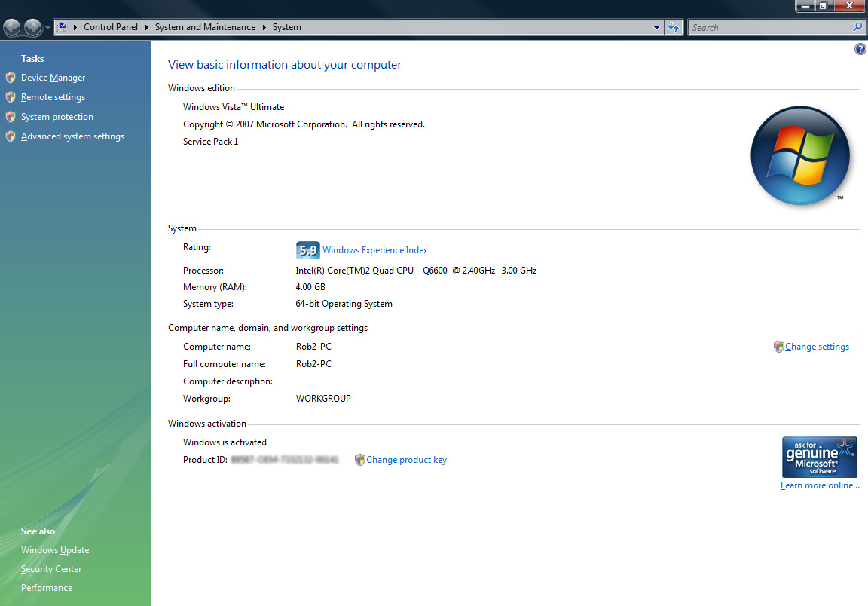The image size is (868, 606).
Task: Open Windows Experience Index link
Action: point(374,250)
